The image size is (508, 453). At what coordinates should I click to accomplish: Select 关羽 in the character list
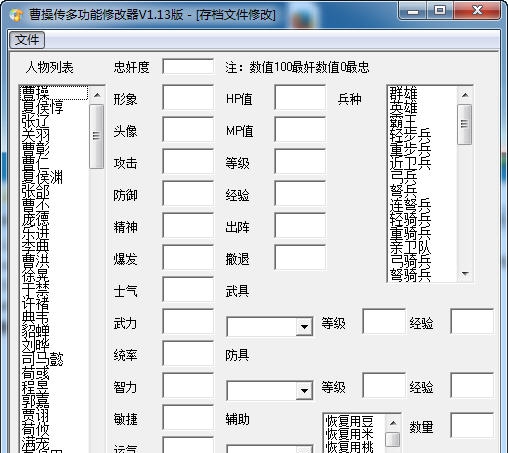pos(54,135)
